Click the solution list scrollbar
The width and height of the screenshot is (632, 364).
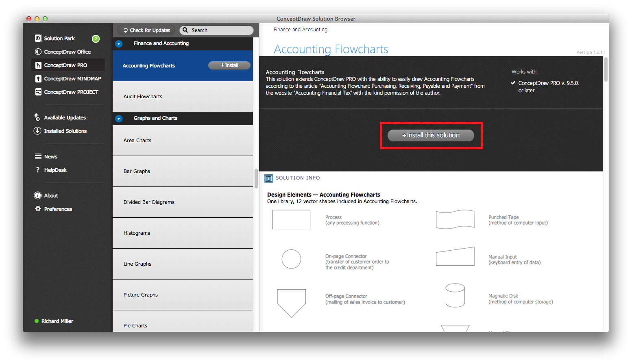[x=256, y=178]
